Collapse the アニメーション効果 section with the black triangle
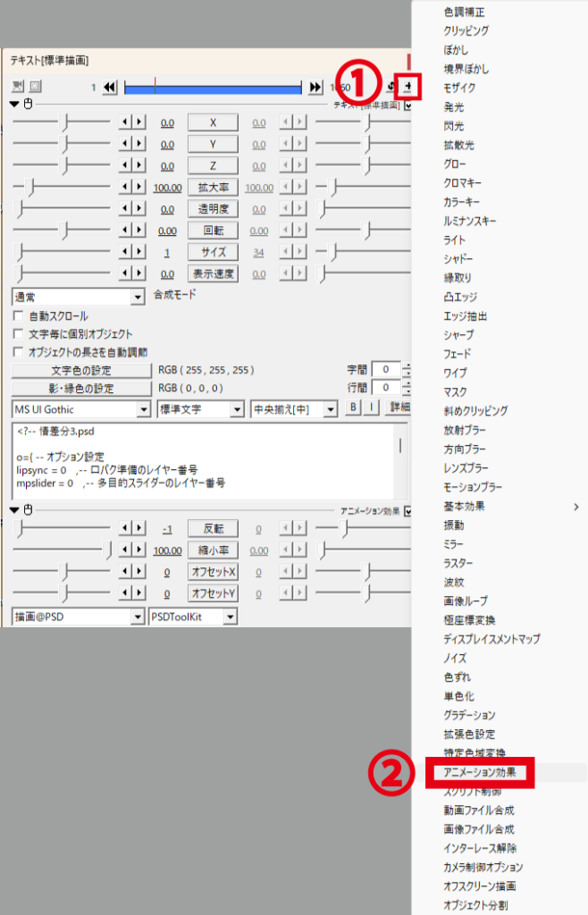 (14, 510)
